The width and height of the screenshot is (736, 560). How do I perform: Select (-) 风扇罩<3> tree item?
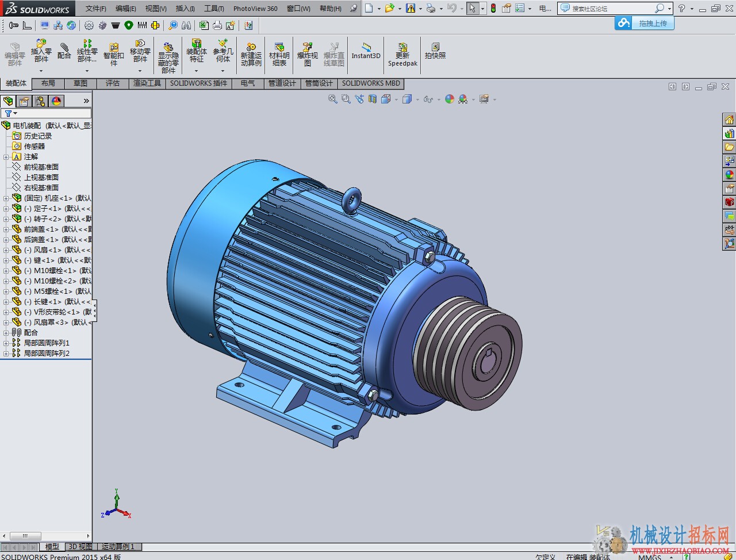(x=57, y=323)
